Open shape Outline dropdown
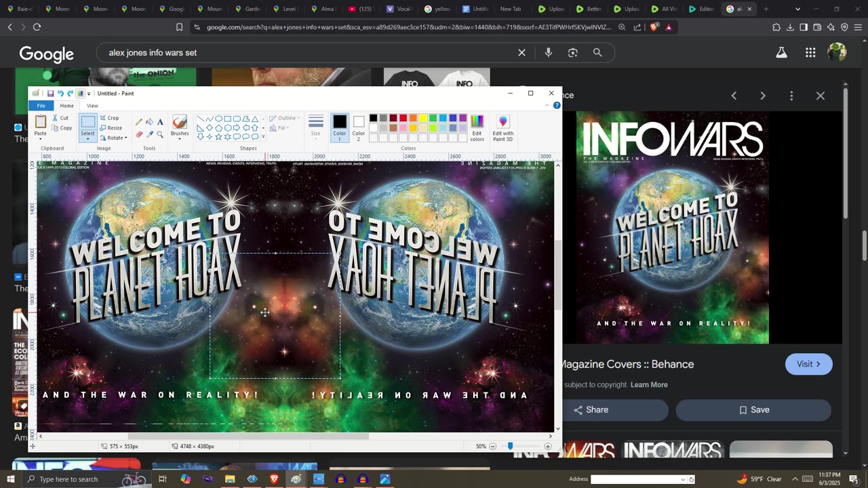 [284, 118]
